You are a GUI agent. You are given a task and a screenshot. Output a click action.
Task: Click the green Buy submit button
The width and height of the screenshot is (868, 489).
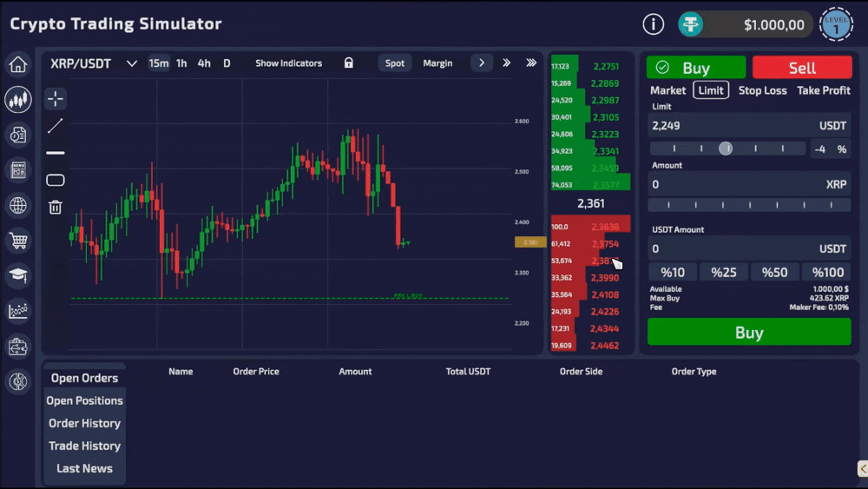pos(749,333)
